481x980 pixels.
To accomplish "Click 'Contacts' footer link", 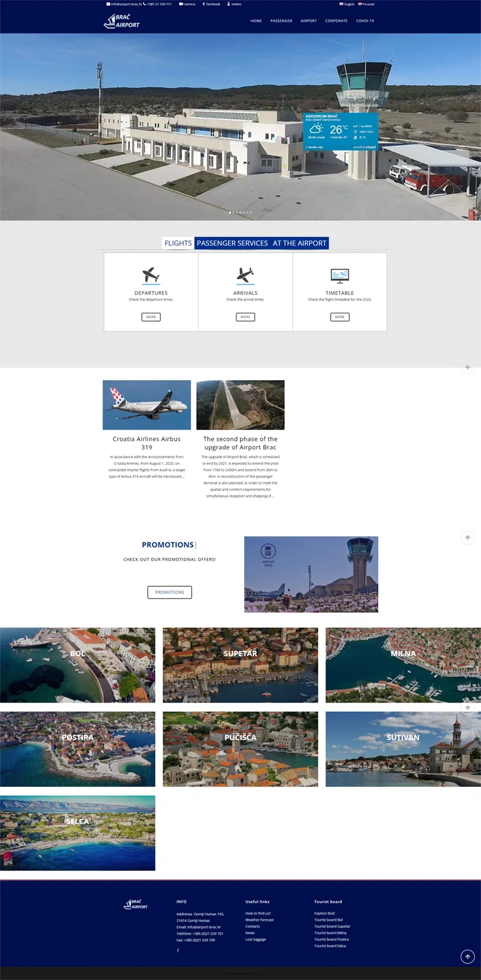I will pos(252,926).
